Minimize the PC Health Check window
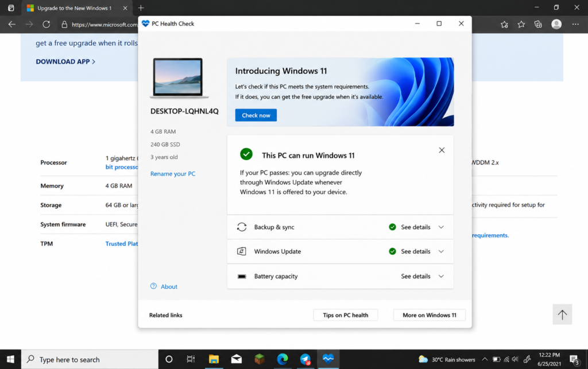 [x=417, y=24]
